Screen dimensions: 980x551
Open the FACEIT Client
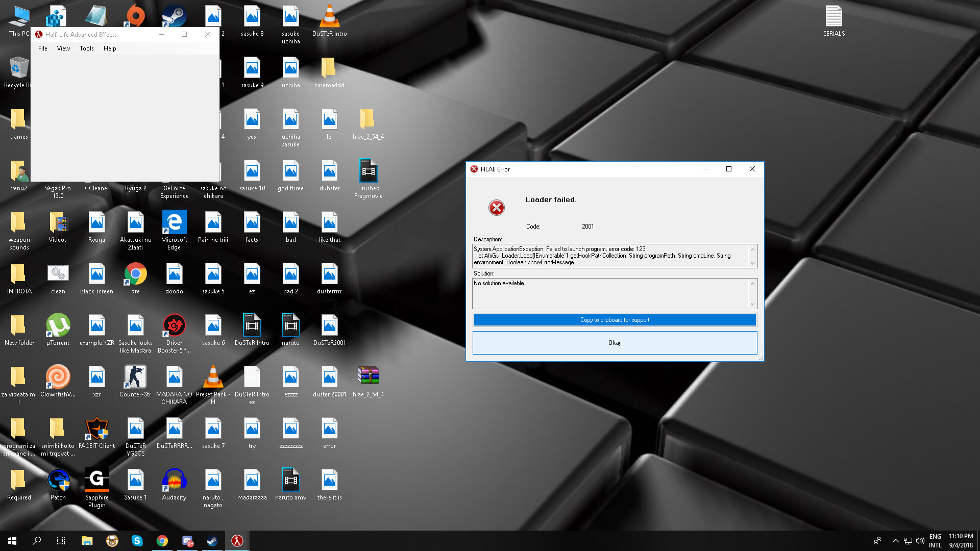point(96,429)
